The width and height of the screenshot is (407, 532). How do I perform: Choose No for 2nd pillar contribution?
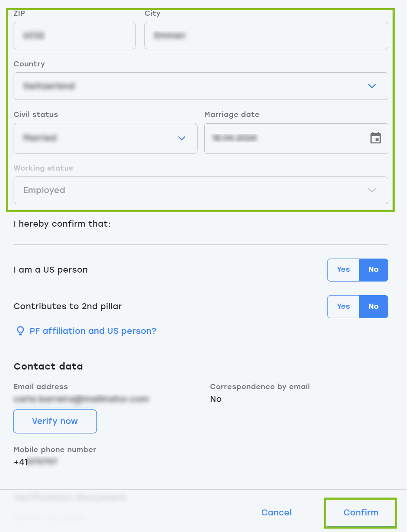pos(373,307)
